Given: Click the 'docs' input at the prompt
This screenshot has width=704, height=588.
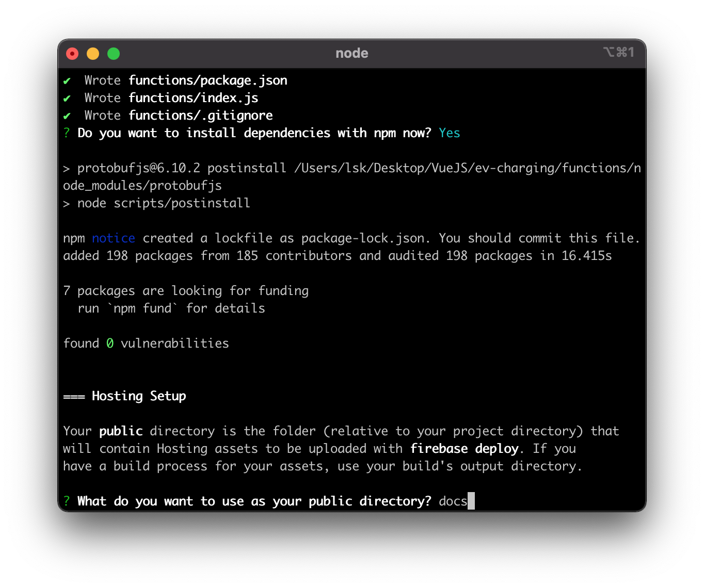Looking at the screenshot, I should [x=453, y=501].
